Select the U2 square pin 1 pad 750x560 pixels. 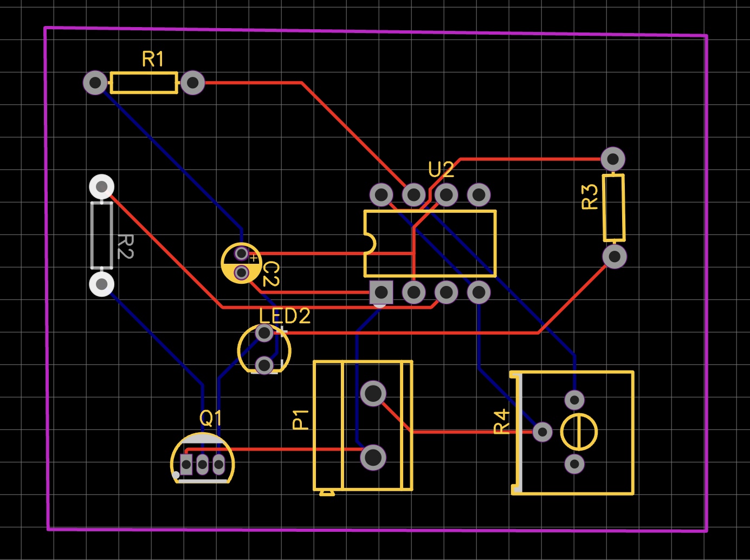click(x=381, y=292)
